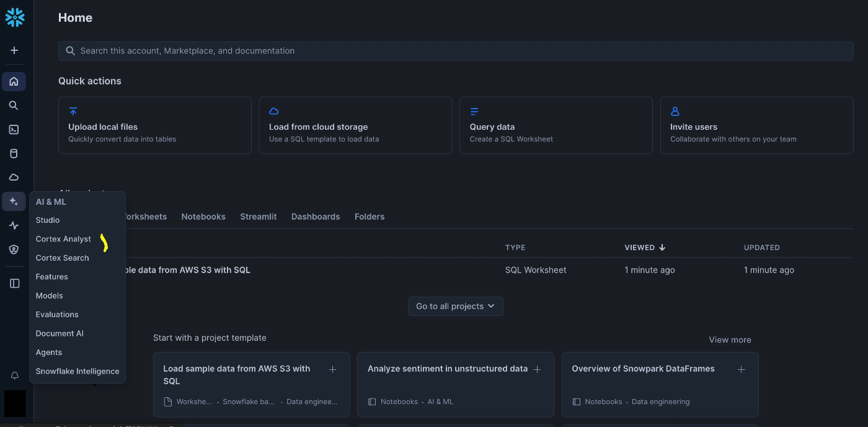868x427 pixels.
Task: Click the Upload local files card
Action: tap(155, 125)
